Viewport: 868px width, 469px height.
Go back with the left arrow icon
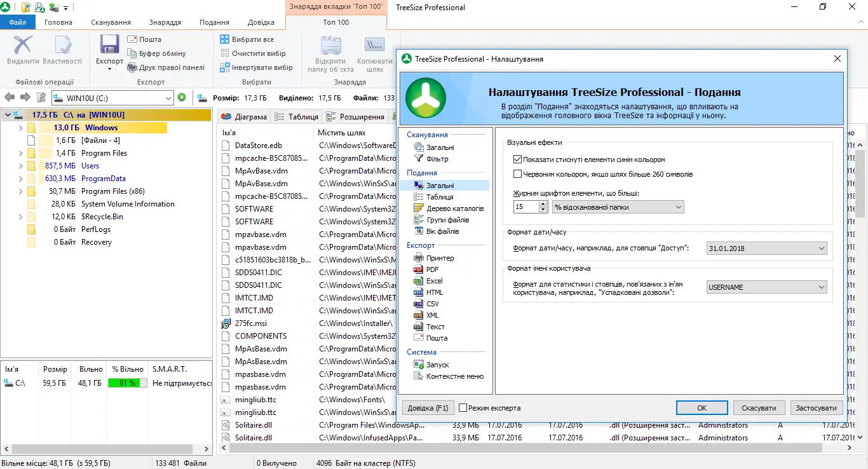[10, 97]
